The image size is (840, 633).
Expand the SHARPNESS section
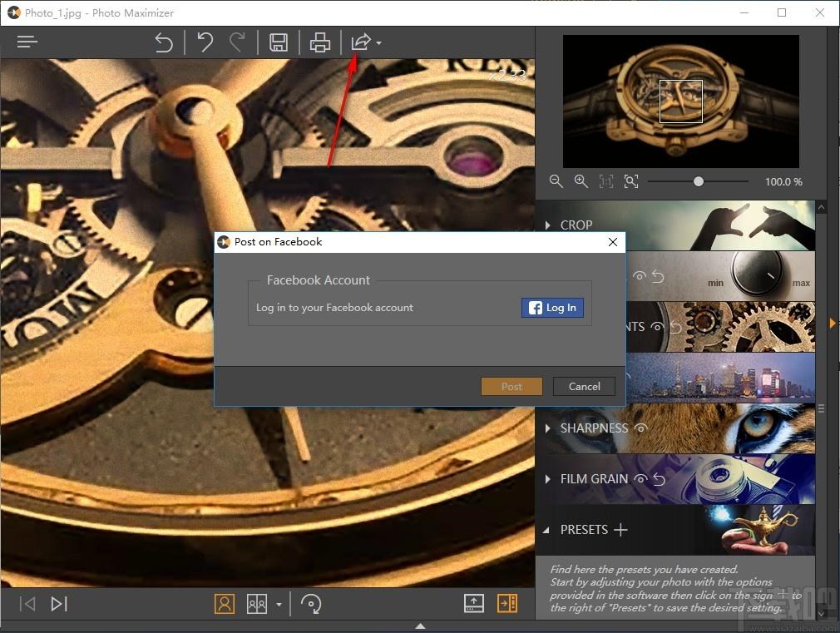click(x=547, y=428)
